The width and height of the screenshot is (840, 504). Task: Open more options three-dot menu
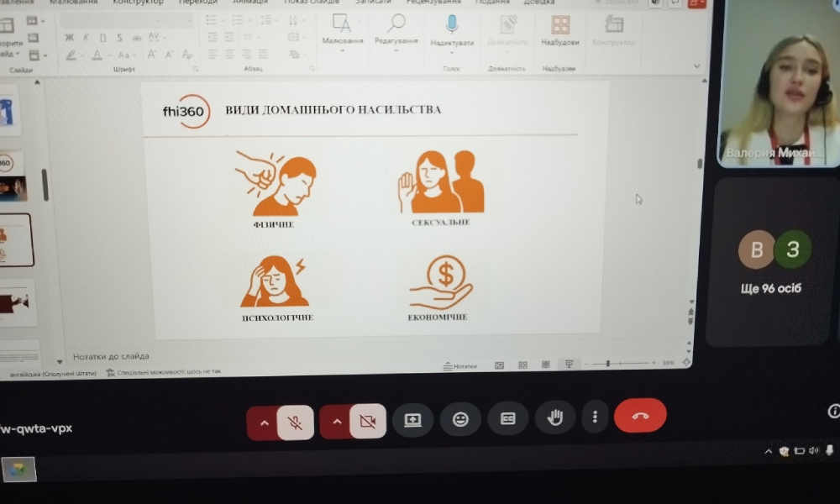click(x=595, y=416)
